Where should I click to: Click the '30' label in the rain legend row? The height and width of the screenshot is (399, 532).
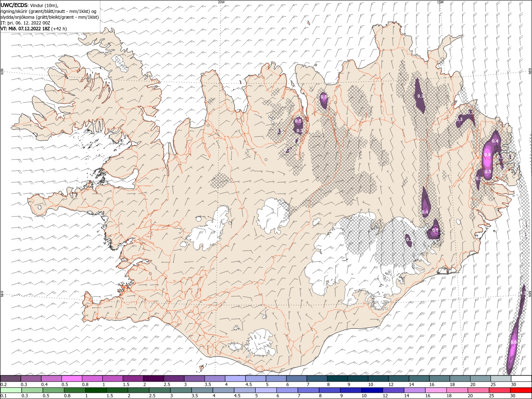coord(513,396)
